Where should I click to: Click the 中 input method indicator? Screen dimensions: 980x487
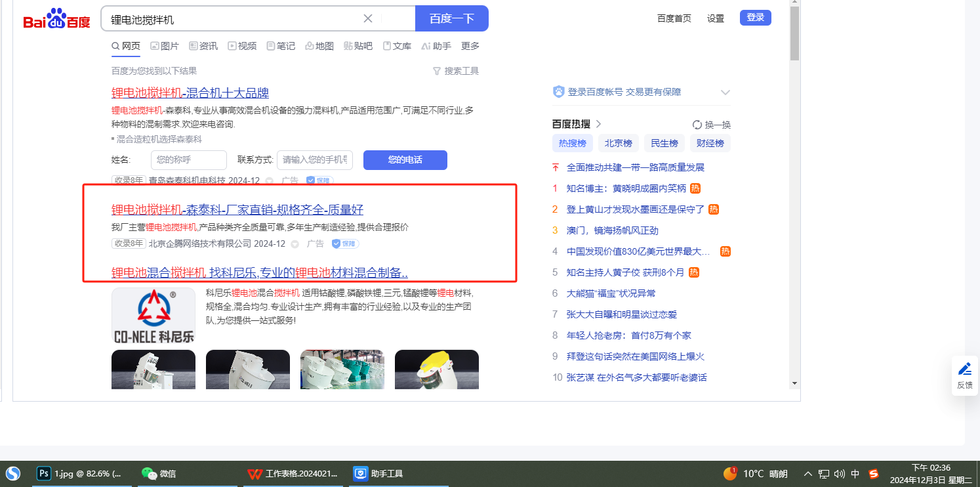(x=855, y=474)
